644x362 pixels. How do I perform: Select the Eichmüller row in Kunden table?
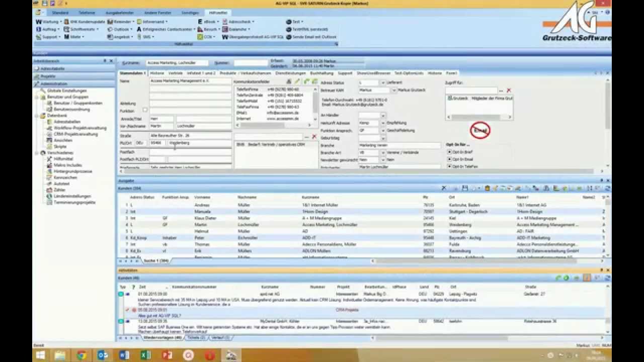tap(361, 238)
